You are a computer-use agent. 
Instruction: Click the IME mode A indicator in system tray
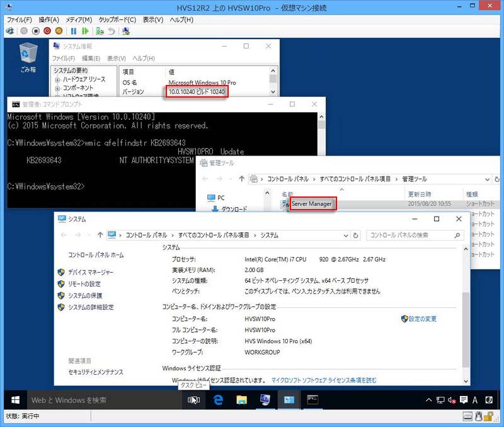click(475, 400)
